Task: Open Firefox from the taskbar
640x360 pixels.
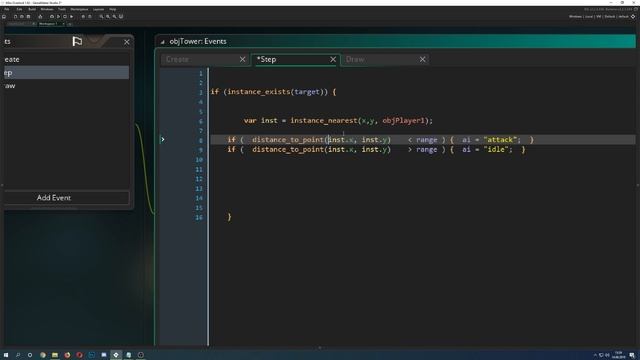Action: click(x=67, y=355)
